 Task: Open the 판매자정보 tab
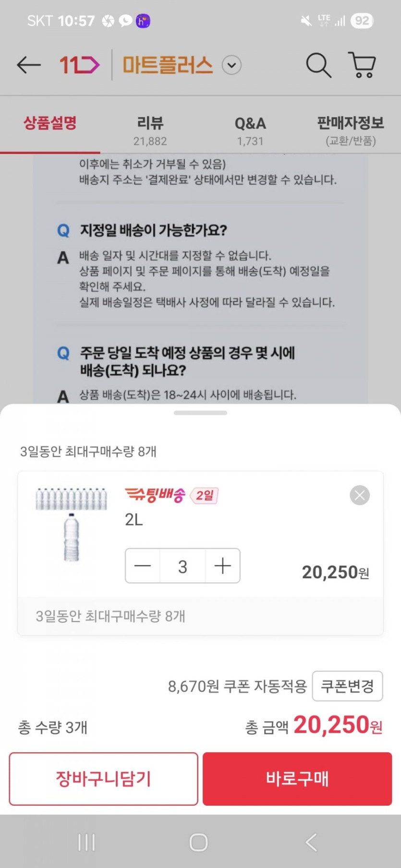[350, 130]
